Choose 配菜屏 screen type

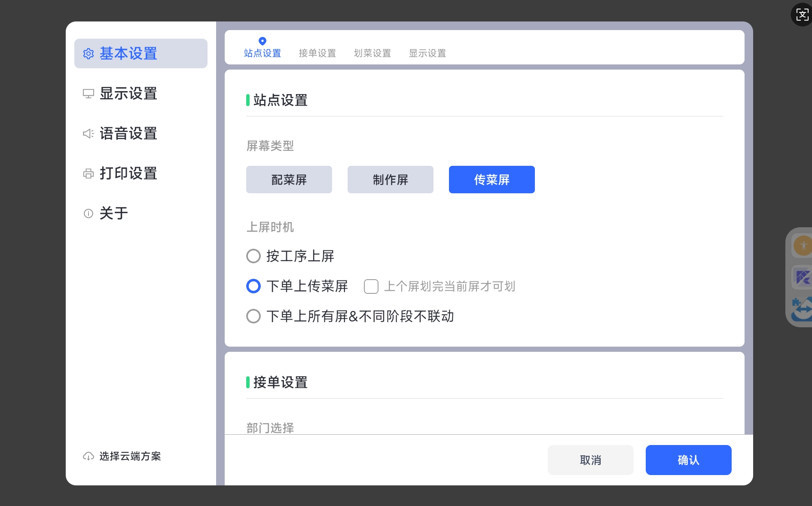(289, 180)
